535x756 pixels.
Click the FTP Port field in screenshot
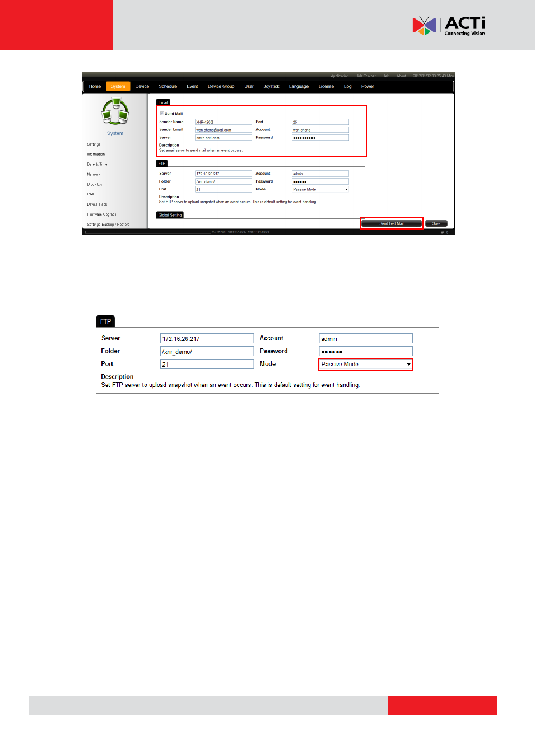224,189
